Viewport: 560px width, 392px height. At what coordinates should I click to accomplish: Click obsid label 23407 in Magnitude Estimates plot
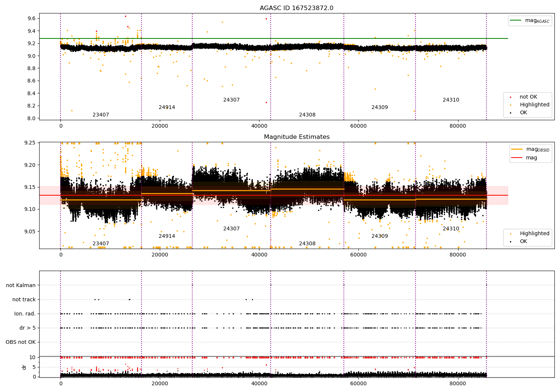click(x=101, y=244)
